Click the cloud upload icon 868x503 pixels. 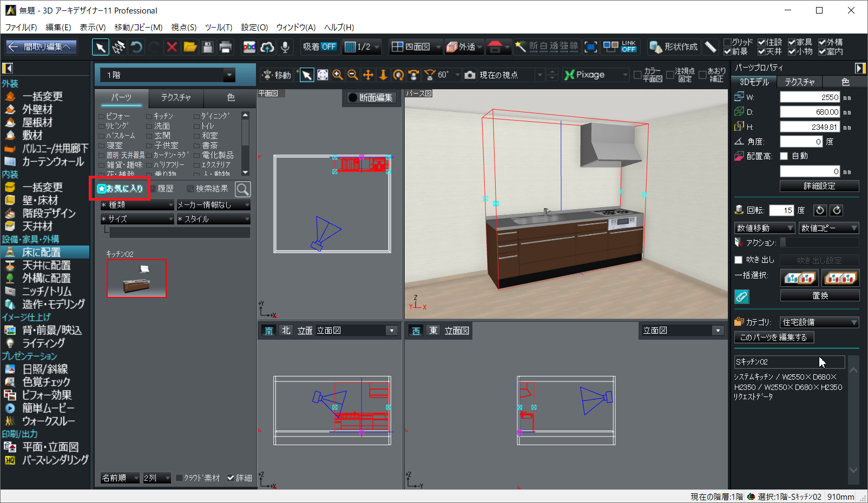[x=267, y=47]
